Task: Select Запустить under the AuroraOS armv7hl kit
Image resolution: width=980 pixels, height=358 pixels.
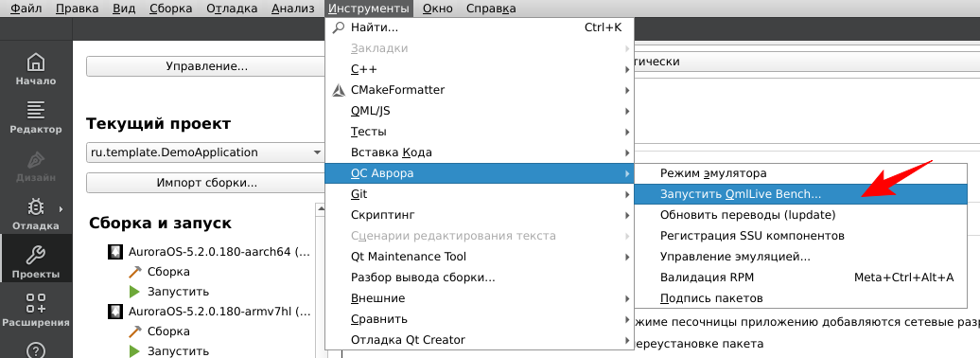Action: (178, 350)
